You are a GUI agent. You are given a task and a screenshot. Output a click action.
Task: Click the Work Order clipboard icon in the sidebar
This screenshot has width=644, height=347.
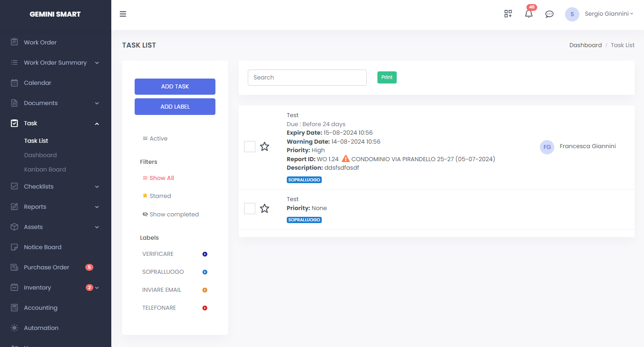tap(14, 42)
